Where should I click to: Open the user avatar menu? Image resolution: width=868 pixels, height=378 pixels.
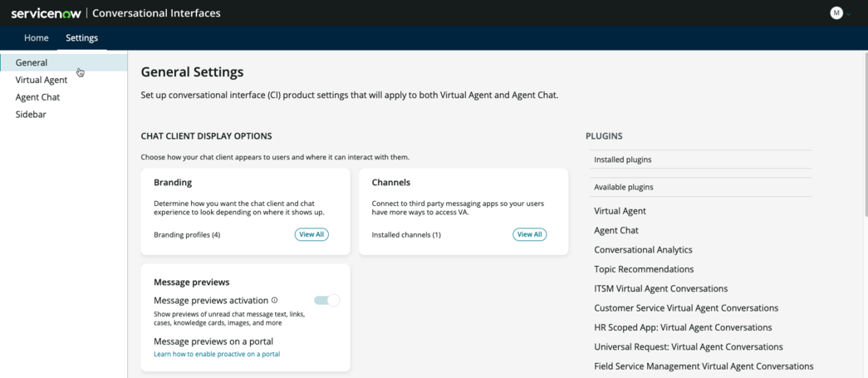836,12
